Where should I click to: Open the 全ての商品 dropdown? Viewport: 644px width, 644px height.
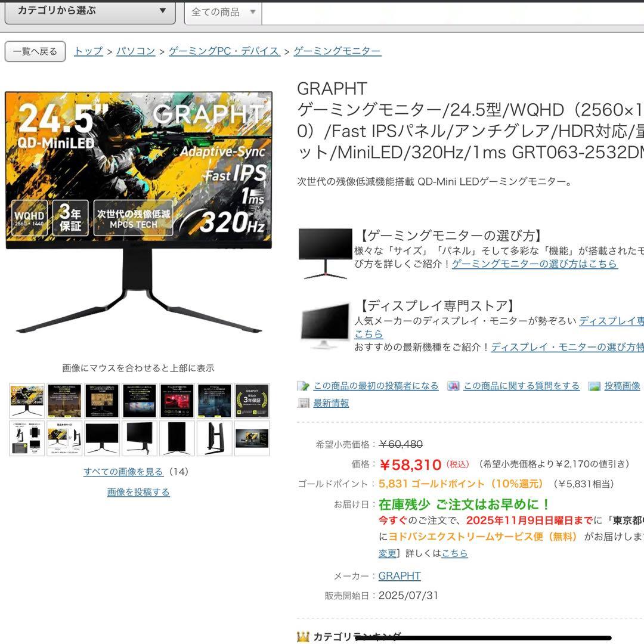coord(221,13)
